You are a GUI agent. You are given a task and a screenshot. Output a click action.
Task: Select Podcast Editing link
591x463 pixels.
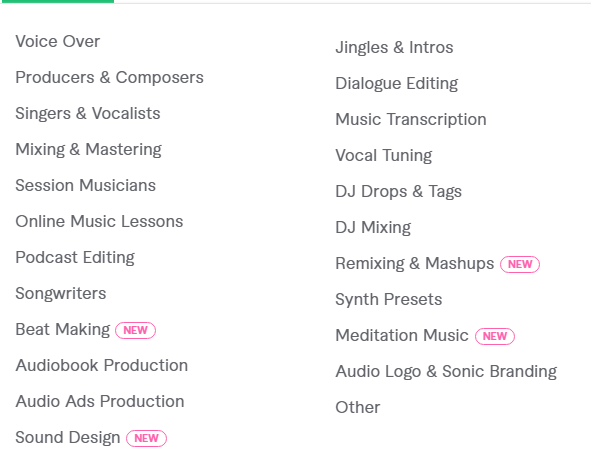(75, 258)
